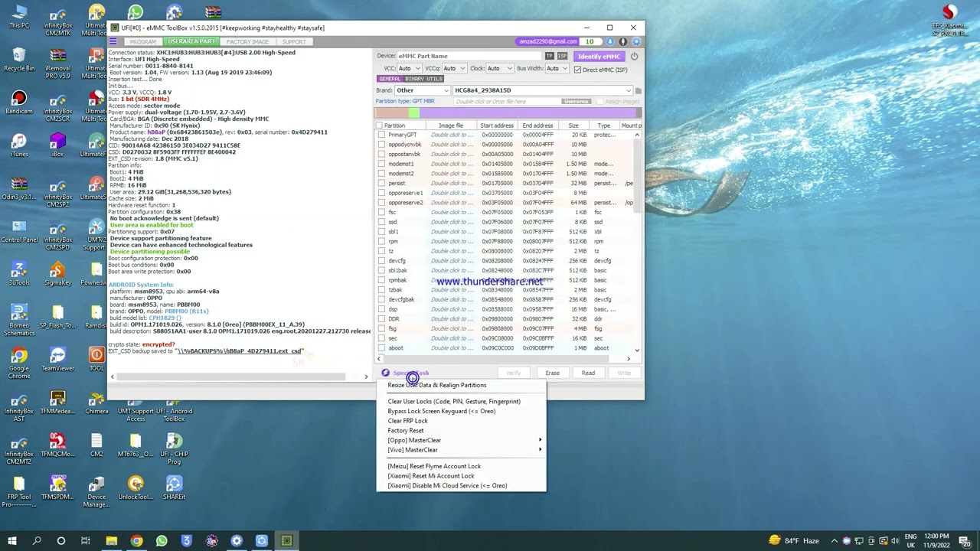Click the Windows Start button
Viewport: 980px width, 551px height.
click(12, 541)
